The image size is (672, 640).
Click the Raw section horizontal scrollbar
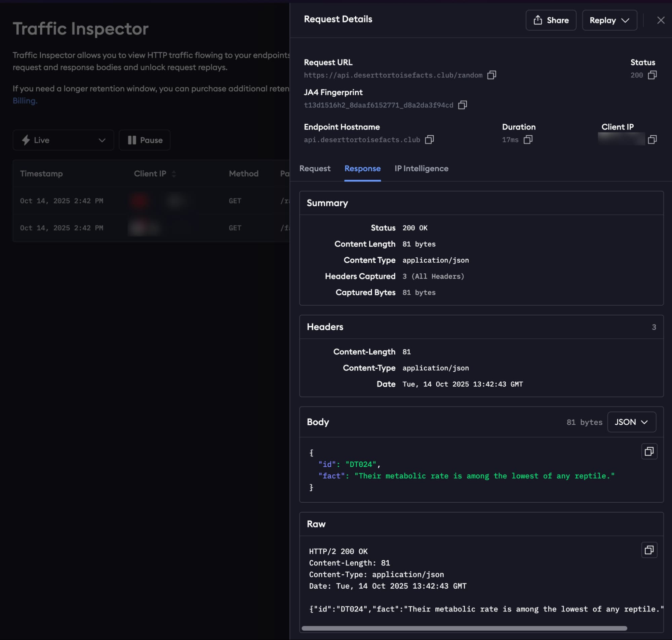[464, 628]
